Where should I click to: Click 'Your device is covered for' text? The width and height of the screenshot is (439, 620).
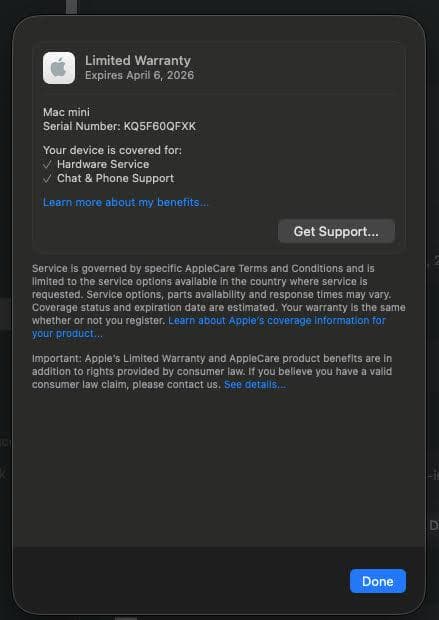point(112,150)
